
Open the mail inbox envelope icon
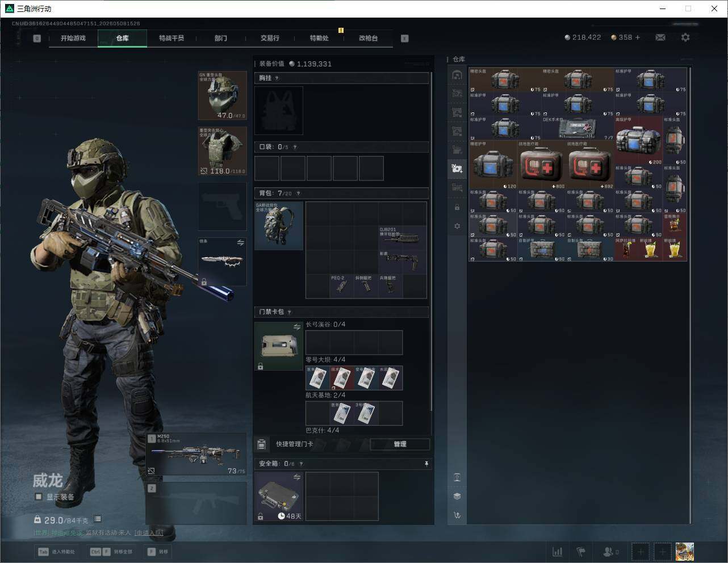pos(660,37)
